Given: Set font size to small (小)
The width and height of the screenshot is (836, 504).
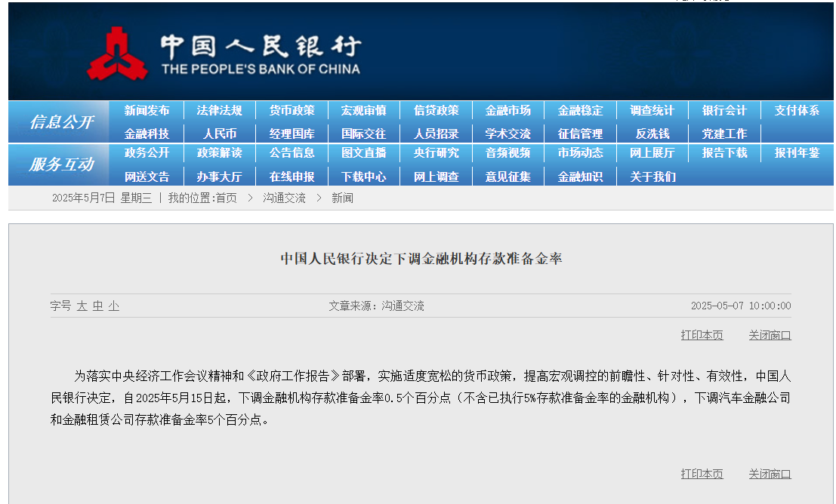Looking at the screenshot, I should pos(113,306).
